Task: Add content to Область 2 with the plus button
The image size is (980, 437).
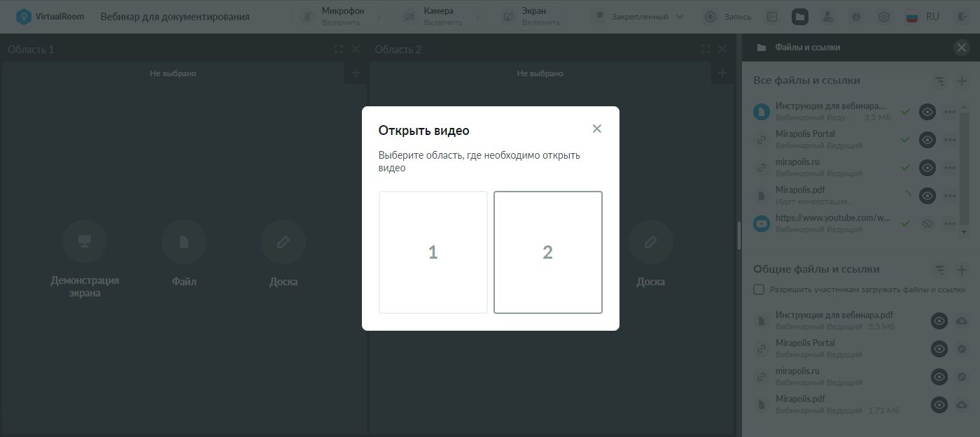Action: 722,73
